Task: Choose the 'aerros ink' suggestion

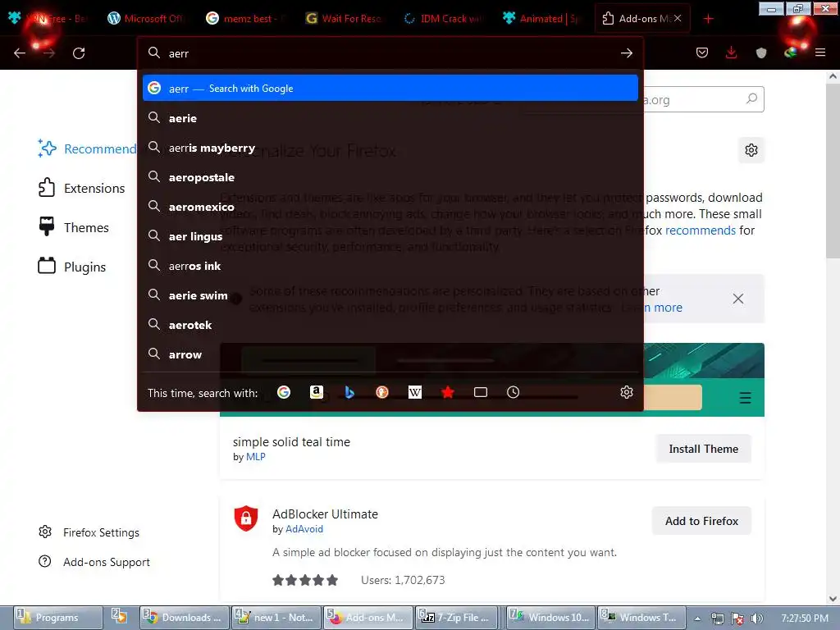Action: pyautogui.click(x=390, y=265)
